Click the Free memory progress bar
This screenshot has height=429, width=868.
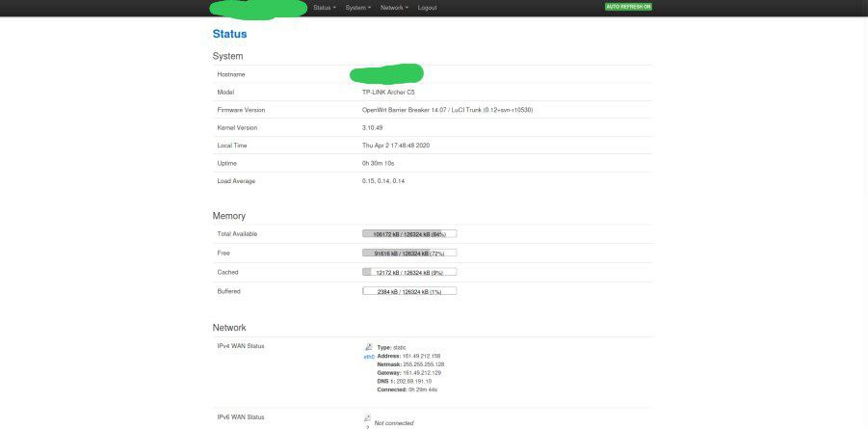click(x=408, y=253)
